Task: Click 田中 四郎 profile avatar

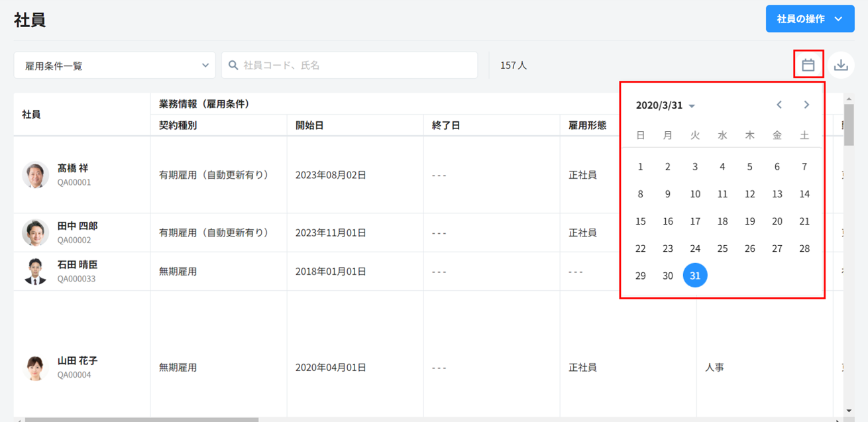Action: [x=35, y=233]
